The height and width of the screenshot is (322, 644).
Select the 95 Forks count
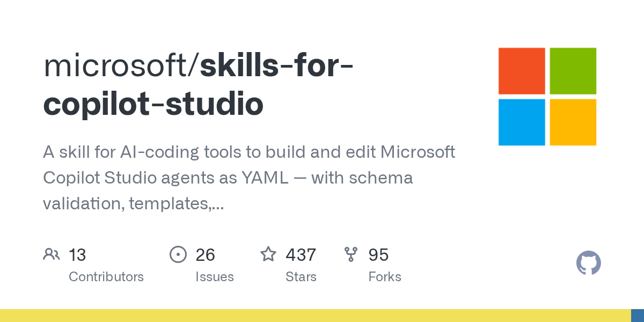point(378,254)
